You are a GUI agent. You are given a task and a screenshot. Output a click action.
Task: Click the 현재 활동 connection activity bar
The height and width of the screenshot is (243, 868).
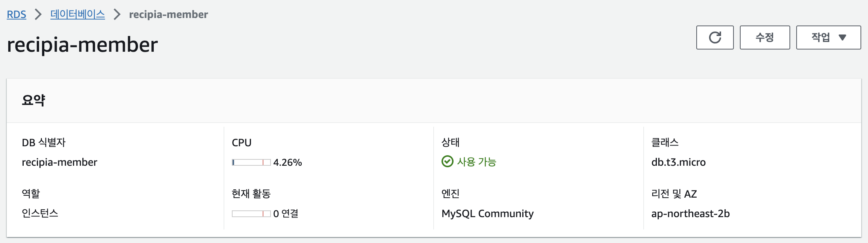[251, 214]
